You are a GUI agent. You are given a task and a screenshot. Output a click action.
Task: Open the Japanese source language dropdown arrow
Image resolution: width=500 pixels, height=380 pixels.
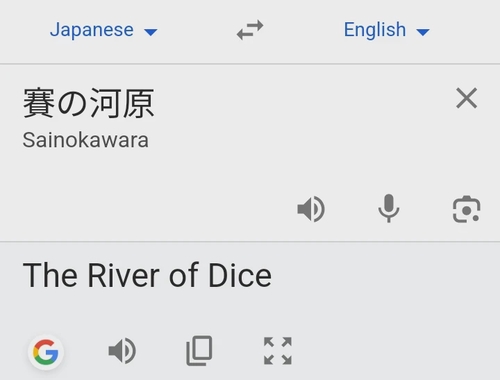[x=151, y=32]
